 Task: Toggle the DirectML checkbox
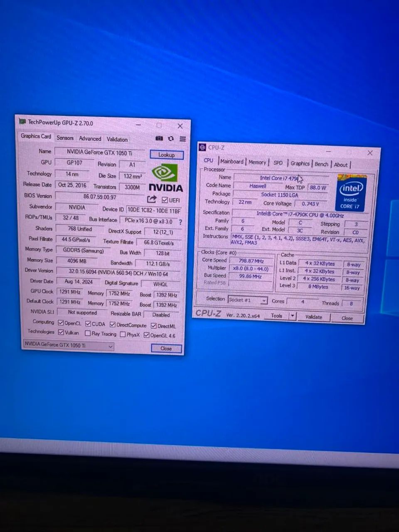tap(154, 326)
